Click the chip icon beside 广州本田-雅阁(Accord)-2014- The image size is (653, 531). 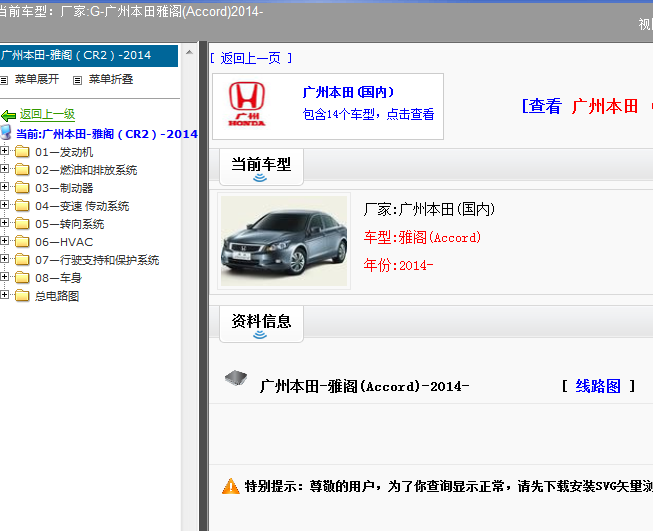coord(235,378)
